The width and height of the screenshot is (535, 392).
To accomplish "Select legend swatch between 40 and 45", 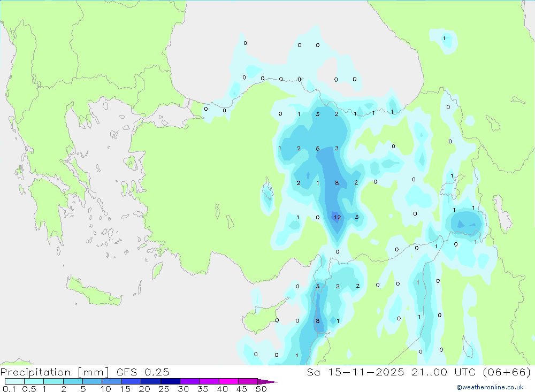I will pyautogui.click(x=228, y=381).
